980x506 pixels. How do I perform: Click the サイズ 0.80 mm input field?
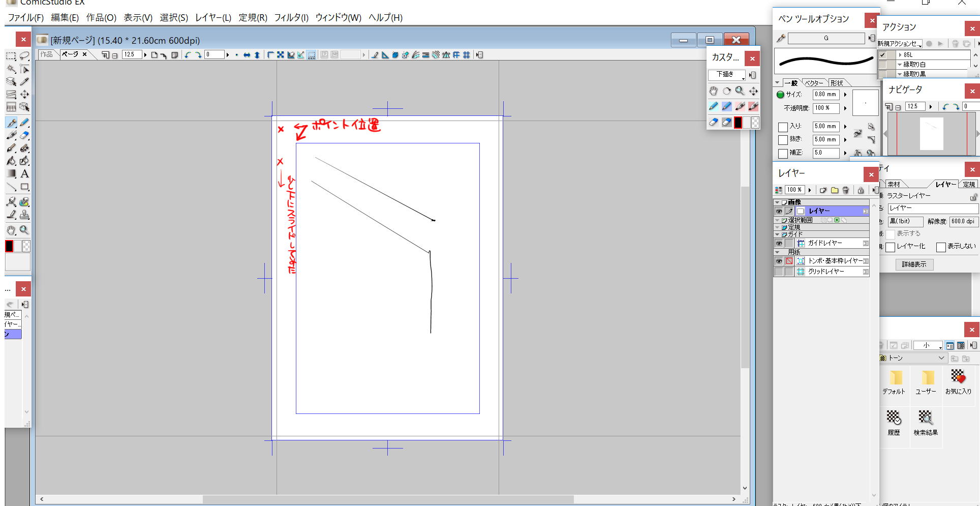825,95
